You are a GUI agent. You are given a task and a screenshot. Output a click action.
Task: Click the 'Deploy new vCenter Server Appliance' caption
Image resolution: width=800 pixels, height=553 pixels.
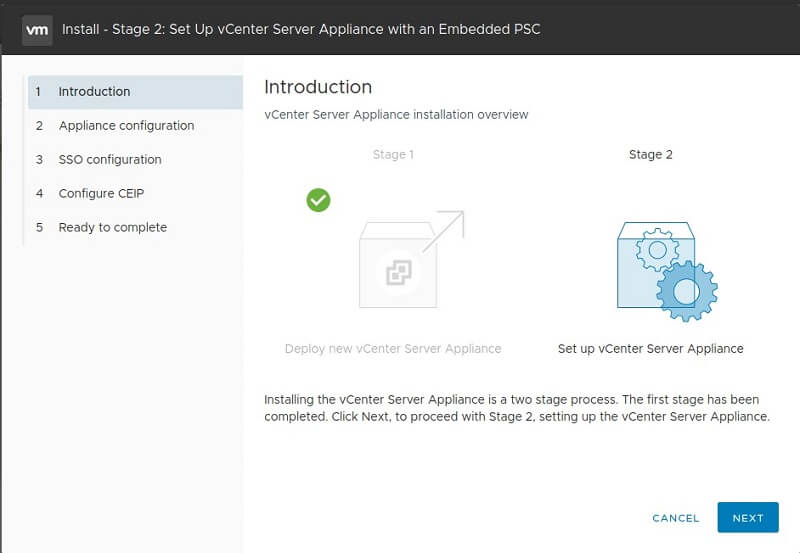point(393,349)
